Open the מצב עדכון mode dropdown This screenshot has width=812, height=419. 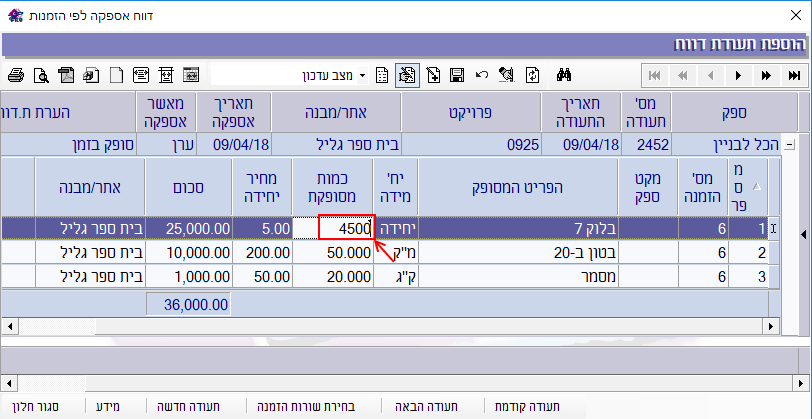coord(362,75)
